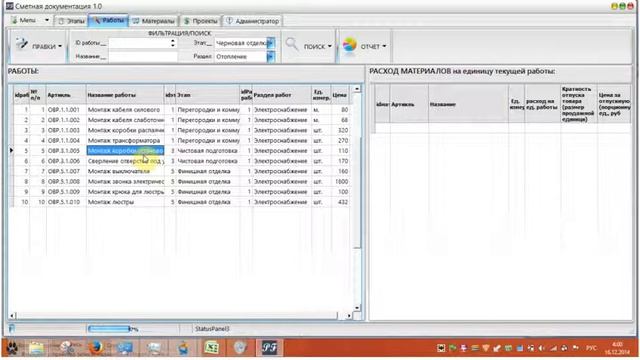Click the Раздел работ column header
This screenshot has width=640, height=360.
(x=282, y=95)
